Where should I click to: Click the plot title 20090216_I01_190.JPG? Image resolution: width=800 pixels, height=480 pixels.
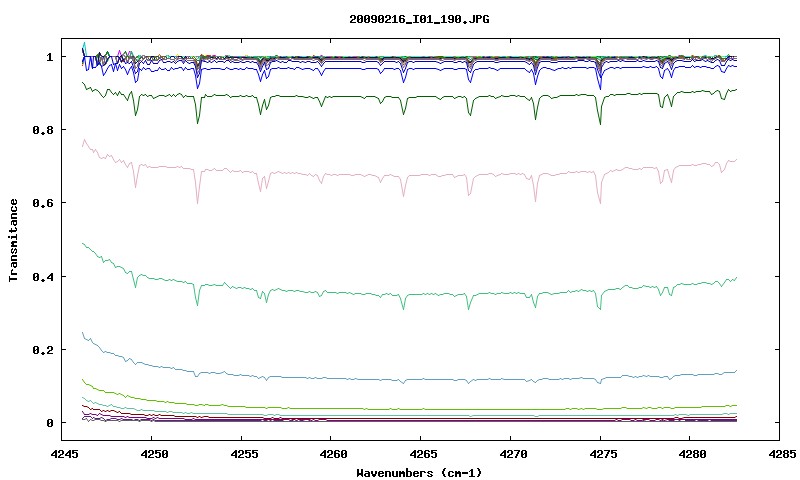click(x=419, y=19)
